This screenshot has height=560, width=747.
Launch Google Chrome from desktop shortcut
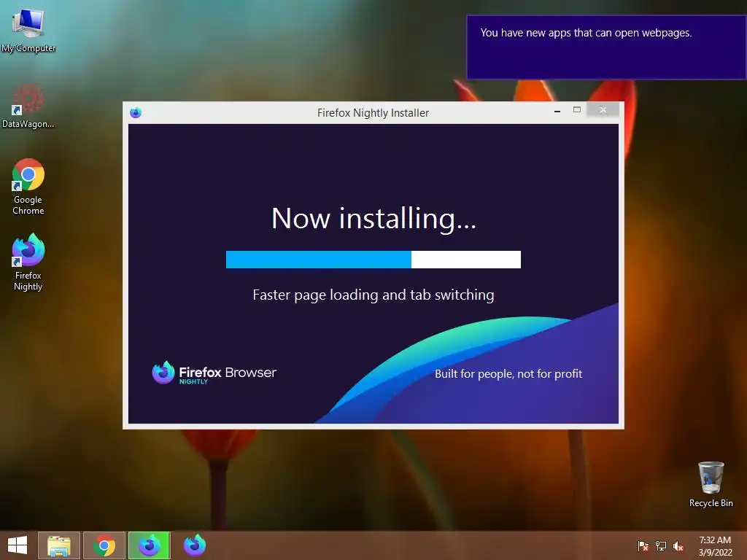pos(28,186)
